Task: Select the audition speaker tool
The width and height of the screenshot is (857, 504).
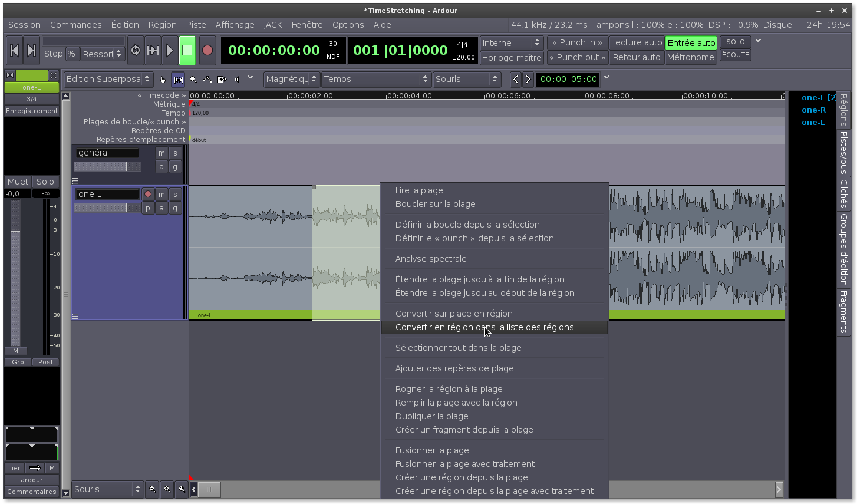Action: [237, 79]
